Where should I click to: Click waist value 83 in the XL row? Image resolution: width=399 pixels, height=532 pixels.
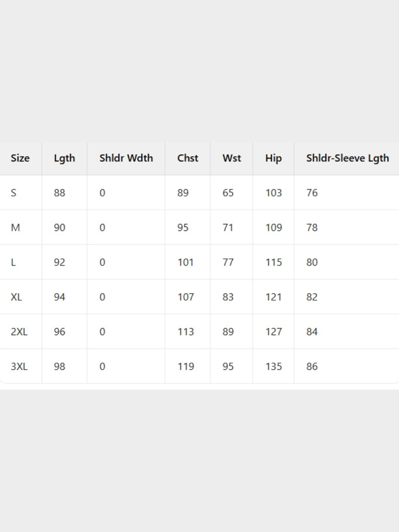coord(228,297)
